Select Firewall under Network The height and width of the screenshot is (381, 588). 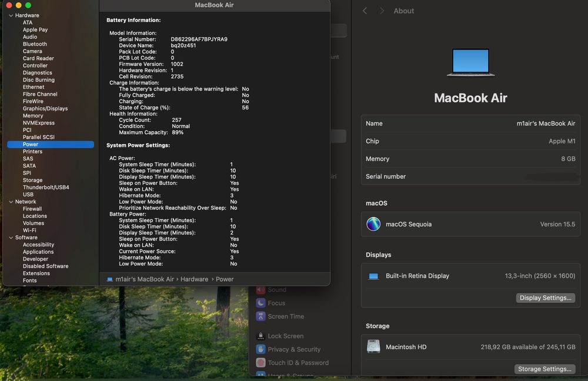pos(32,209)
